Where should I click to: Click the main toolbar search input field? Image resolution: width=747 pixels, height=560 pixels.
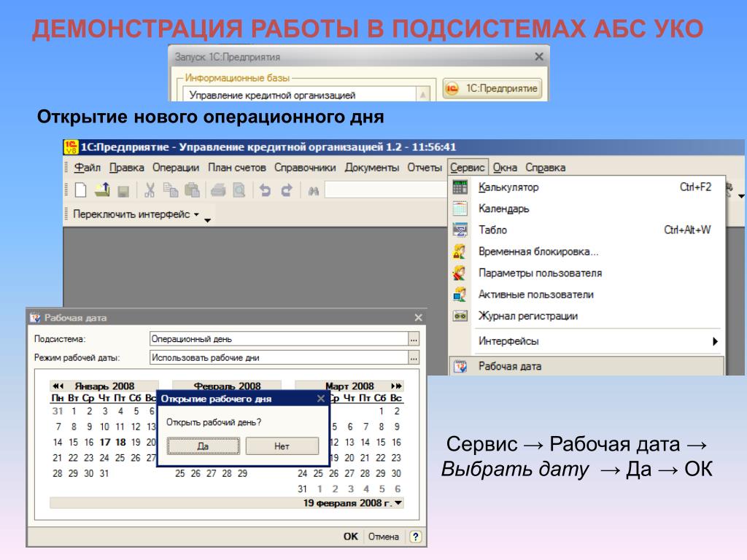[386, 190]
